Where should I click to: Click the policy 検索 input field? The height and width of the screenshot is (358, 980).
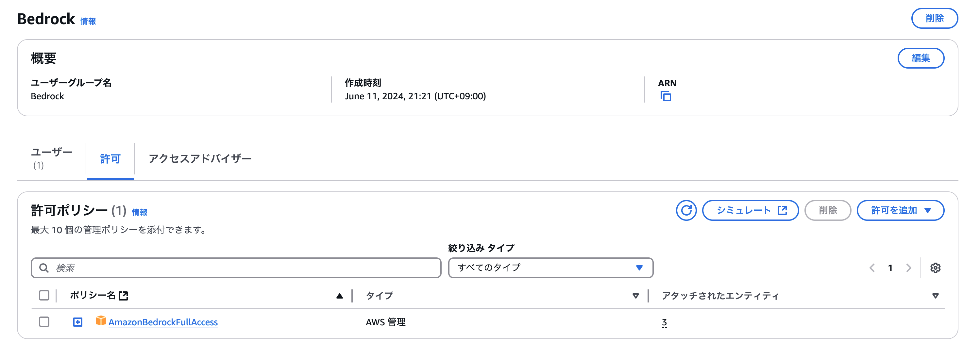tap(244, 268)
